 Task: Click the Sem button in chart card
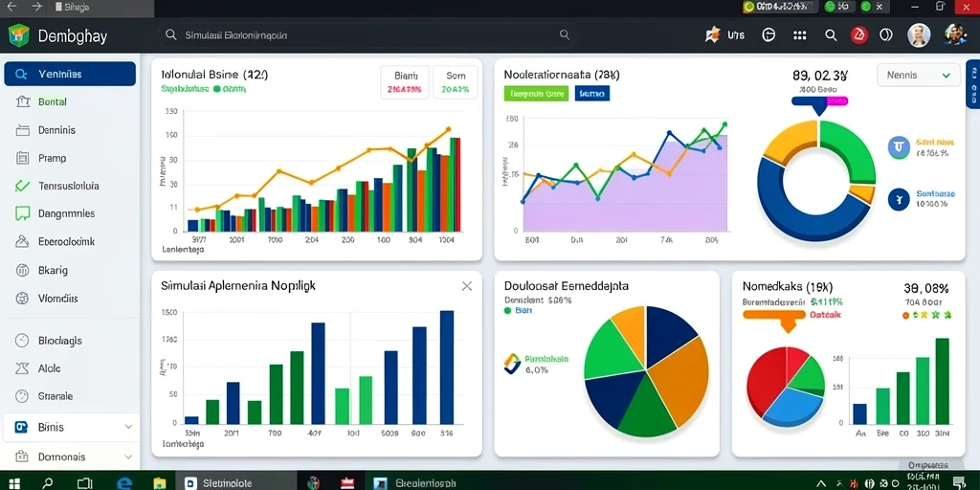pyautogui.click(x=456, y=82)
